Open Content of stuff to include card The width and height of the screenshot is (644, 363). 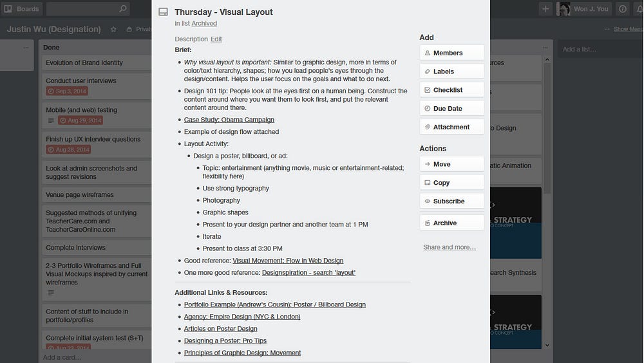pyautogui.click(x=97, y=315)
